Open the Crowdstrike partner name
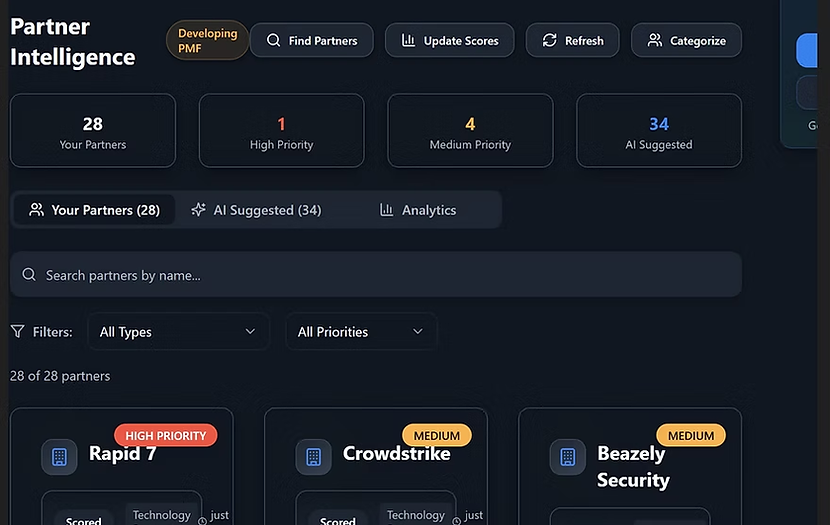The width and height of the screenshot is (830, 525). (396, 454)
